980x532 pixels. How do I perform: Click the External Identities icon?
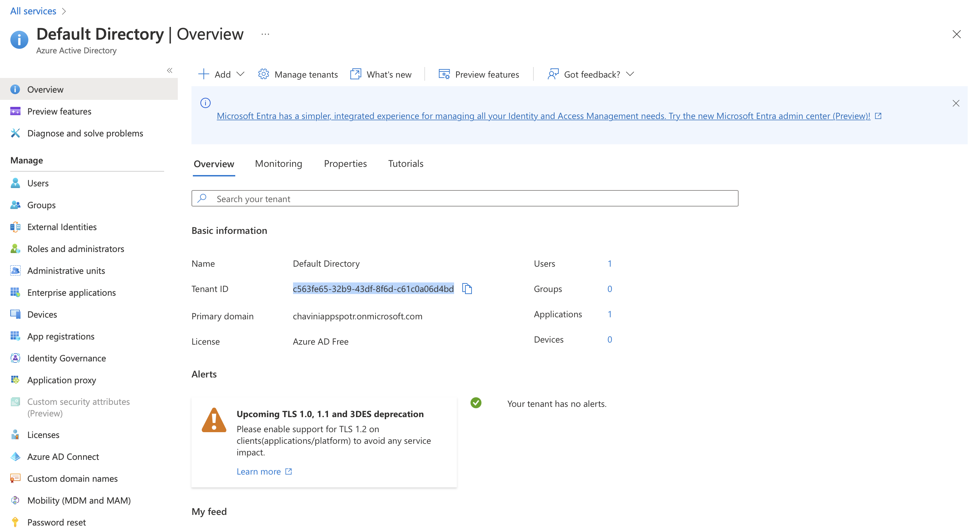[15, 227]
